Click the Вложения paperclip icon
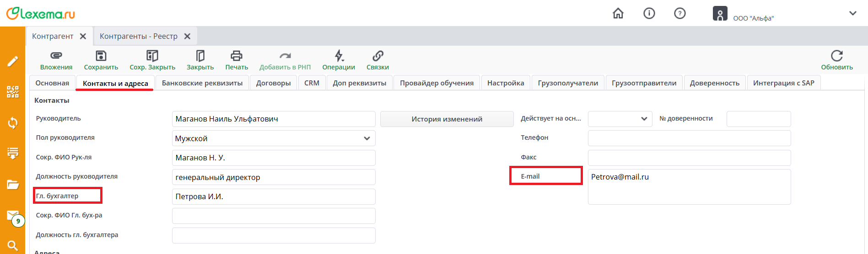868x254 pixels. pos(56,56)
